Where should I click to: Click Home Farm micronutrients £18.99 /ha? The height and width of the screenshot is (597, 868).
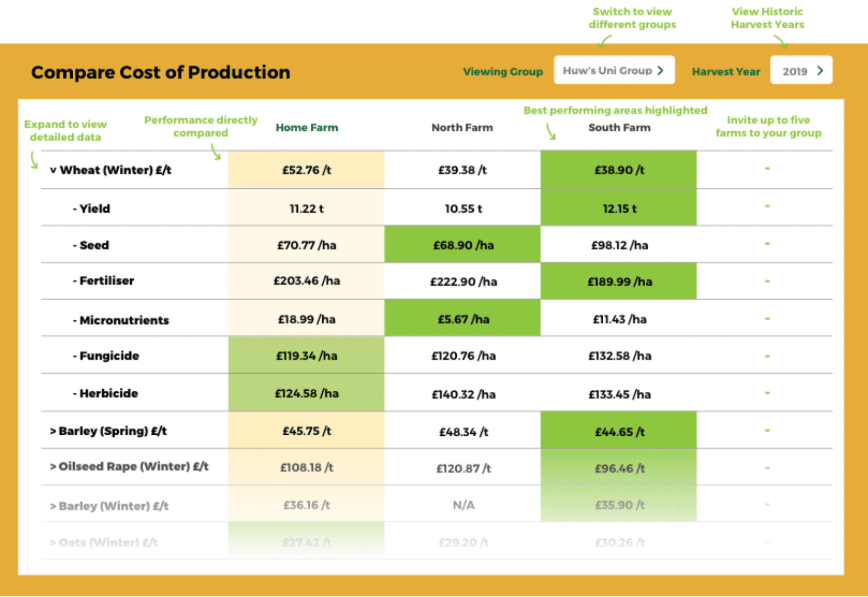point(307,319)
